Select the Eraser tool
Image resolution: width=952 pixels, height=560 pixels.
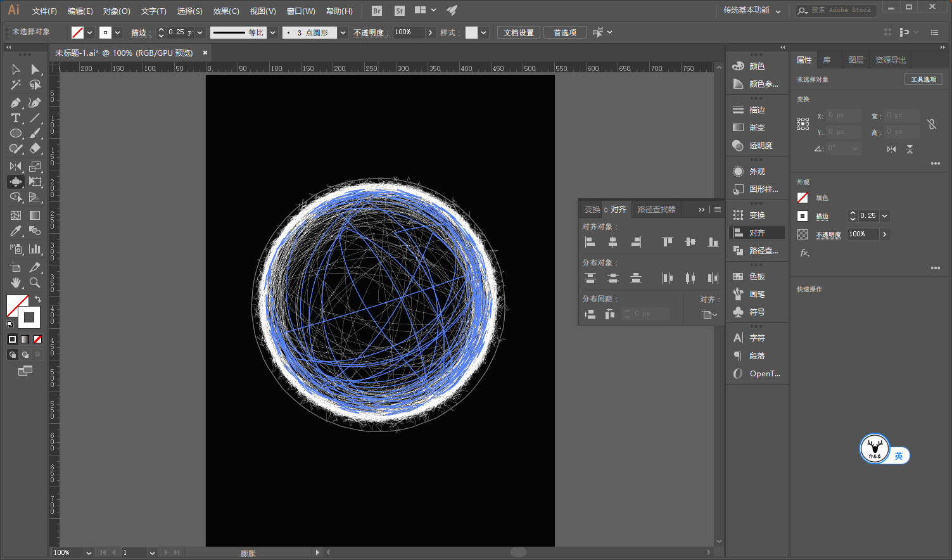35,148
